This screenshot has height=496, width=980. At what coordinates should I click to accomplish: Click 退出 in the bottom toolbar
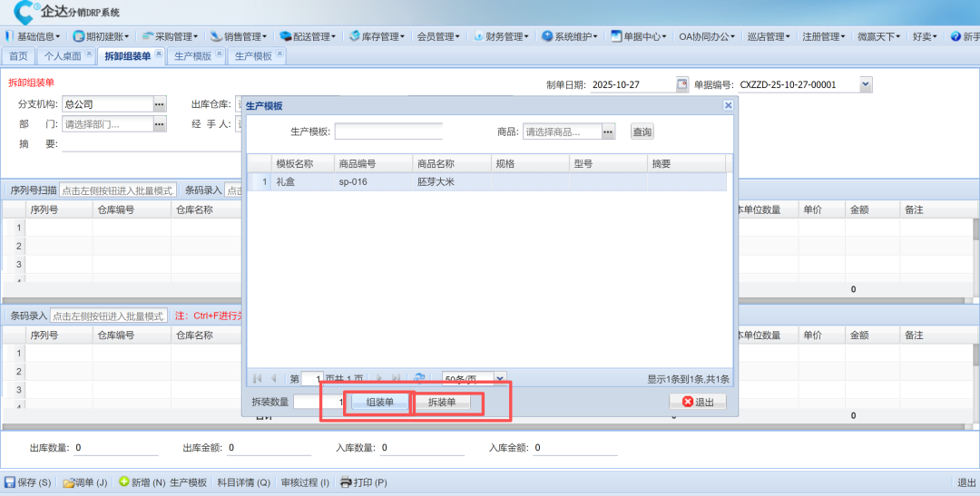click(x=966, y=482)
